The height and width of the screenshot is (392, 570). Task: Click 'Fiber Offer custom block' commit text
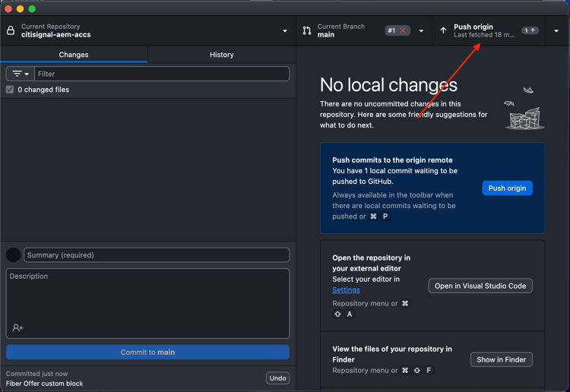click(44, 384)
